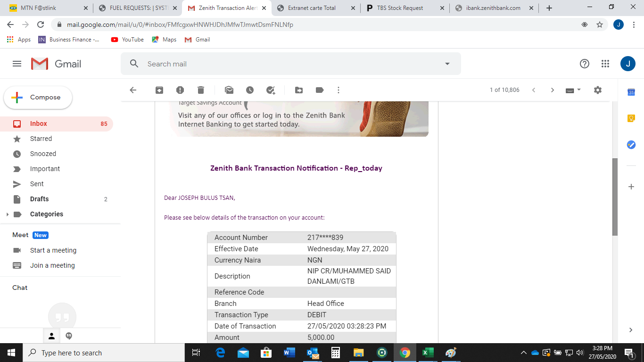Open Word from the taskbar

(289, 353)
